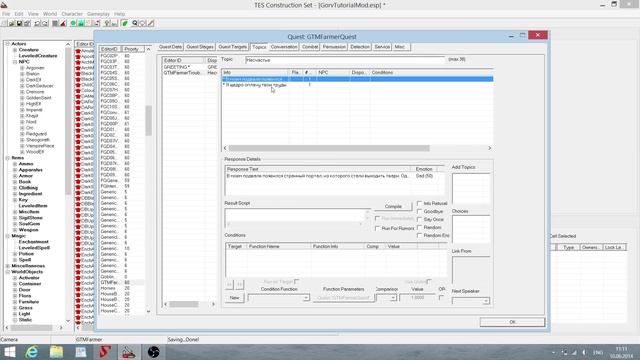Click the Undo toolbar icon
This screenshot has width=640, height=360.
tap(37, 23)
